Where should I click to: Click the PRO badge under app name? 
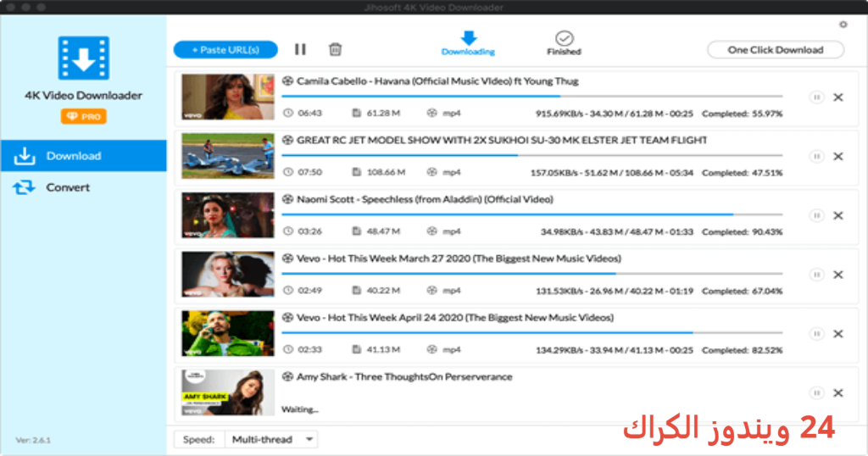(84, 116)
